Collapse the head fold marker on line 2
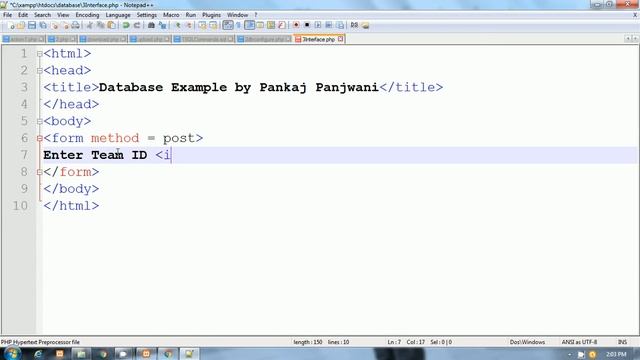The image size is (640, 360). click(x=40, y=71)
